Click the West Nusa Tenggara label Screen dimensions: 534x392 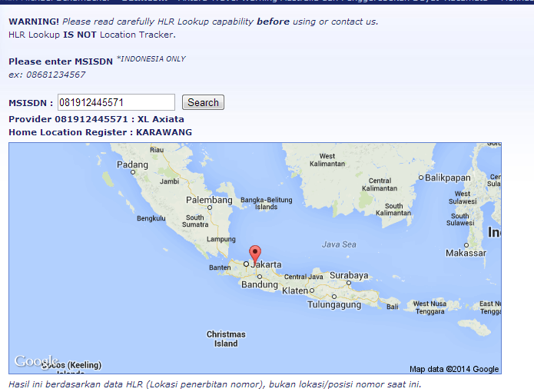430,307
